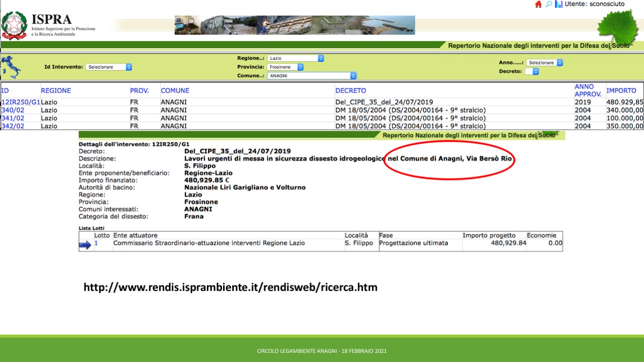Screen dimensions: 644x362
Task: Open intervention 340/02 link
Action: (13, 110)
